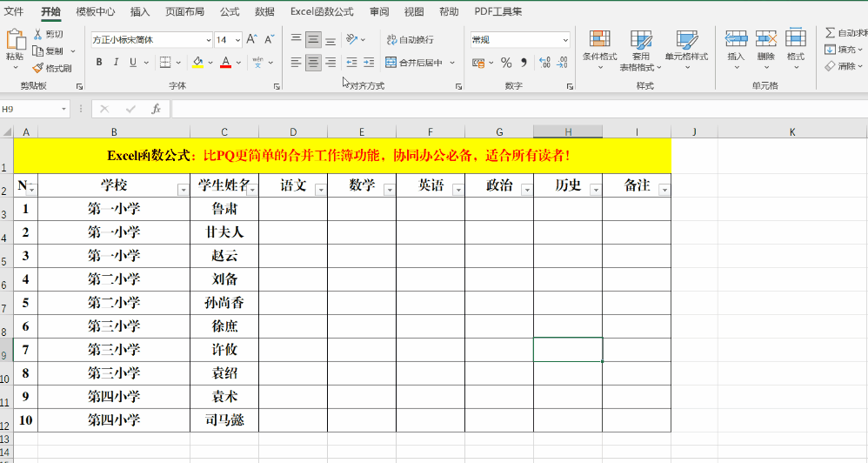
Task: Click the text orientation icon
Action: [x=351, y=39]
